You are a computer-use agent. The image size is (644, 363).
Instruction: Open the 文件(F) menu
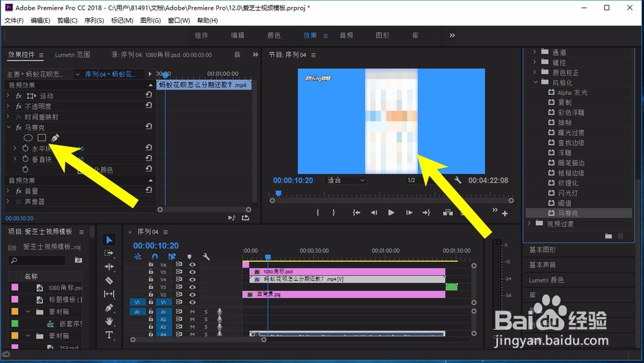tap(14, 20)
